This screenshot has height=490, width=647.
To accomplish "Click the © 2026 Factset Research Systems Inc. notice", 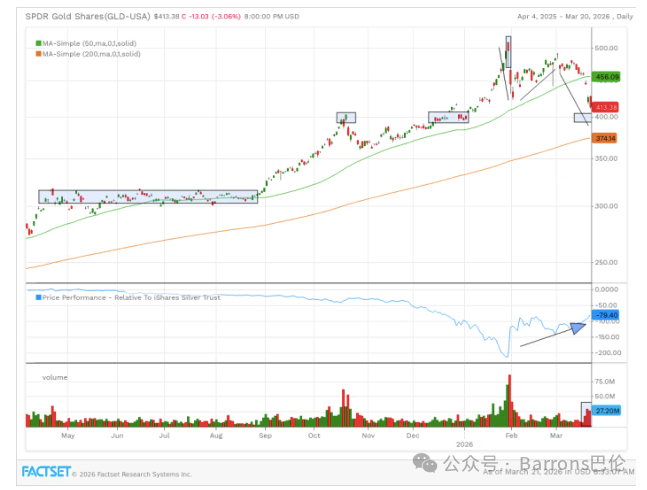I will click(x=132, y=474).
